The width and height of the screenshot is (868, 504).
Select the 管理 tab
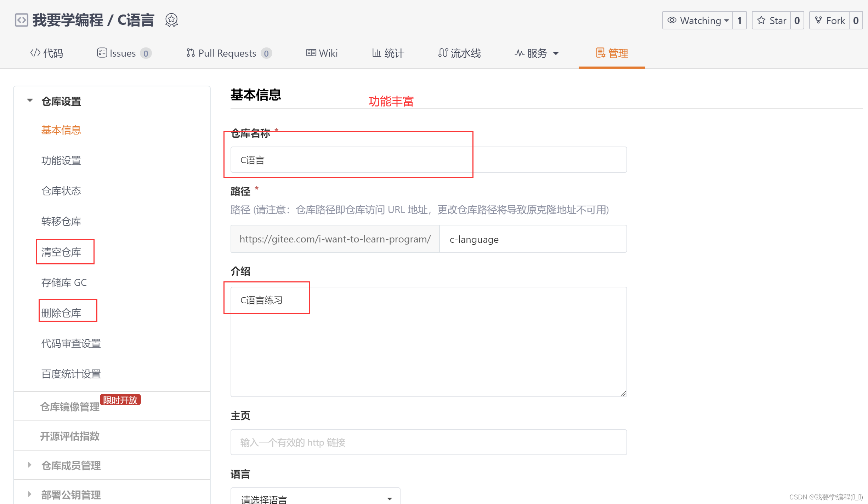coord(612,53)
